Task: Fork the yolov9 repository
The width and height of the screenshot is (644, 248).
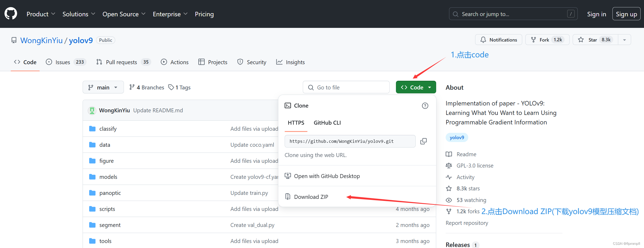Action: coord(547,40)
